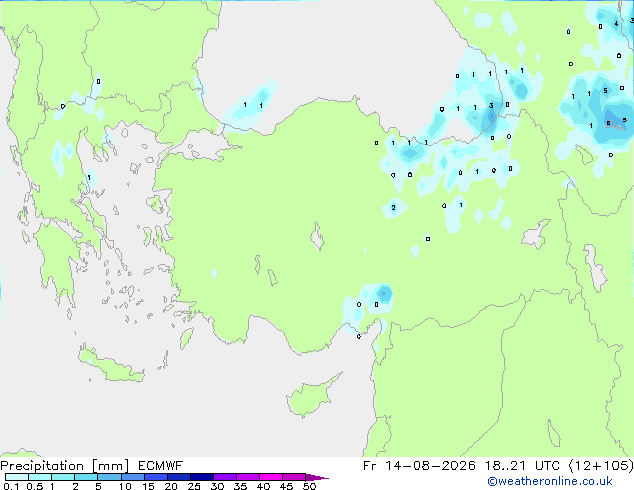The width and height of the screenshot is (634, 490).
Task: Click the '10' legend scale label
Action: pos(125,486)
